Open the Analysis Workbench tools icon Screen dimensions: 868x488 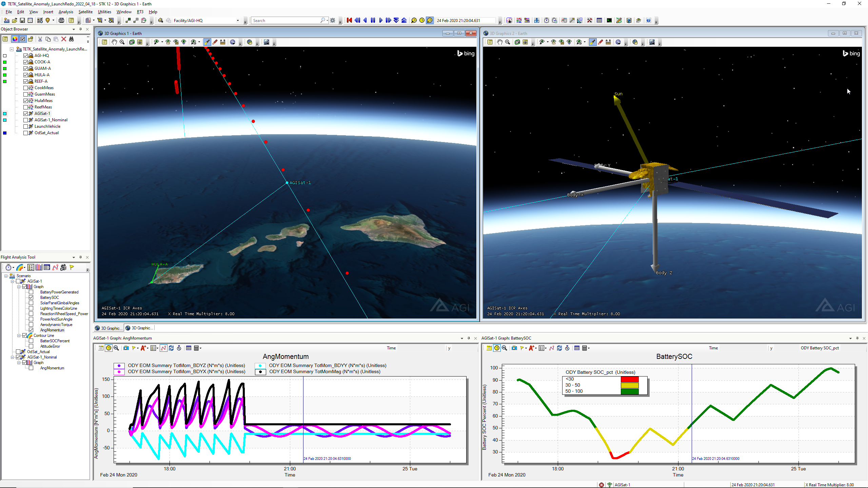pos(589,20)
